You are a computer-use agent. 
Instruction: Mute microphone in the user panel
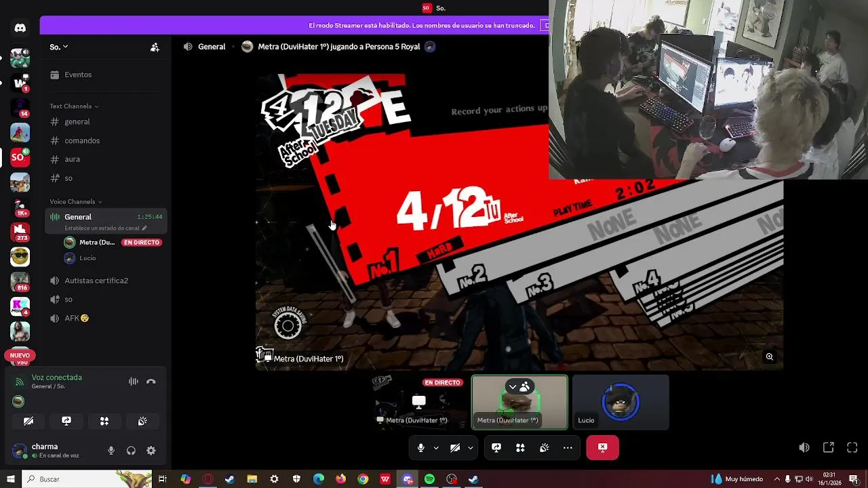111,451
